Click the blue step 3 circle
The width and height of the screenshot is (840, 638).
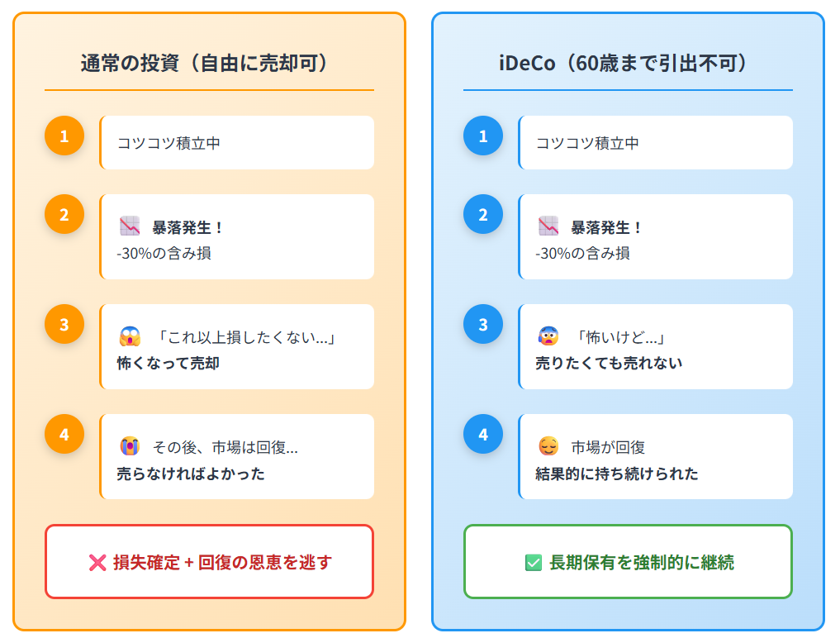[x=483, y=324]
